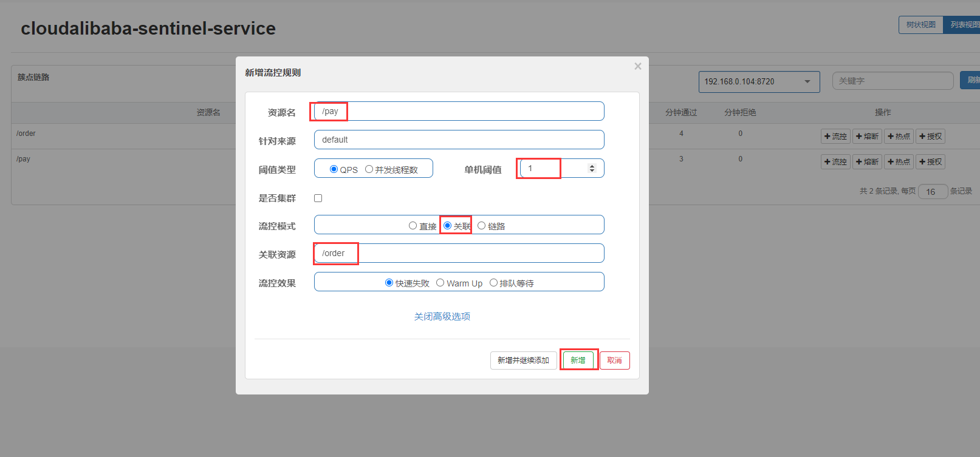Switch to 列表视图 tab
Viewport: 980px width, 457px height.
point(963,25)
